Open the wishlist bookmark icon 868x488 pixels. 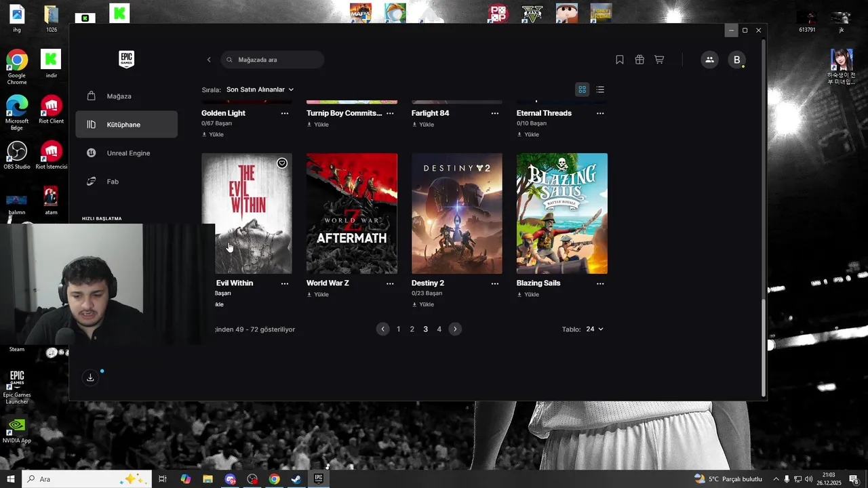point(620,60)
